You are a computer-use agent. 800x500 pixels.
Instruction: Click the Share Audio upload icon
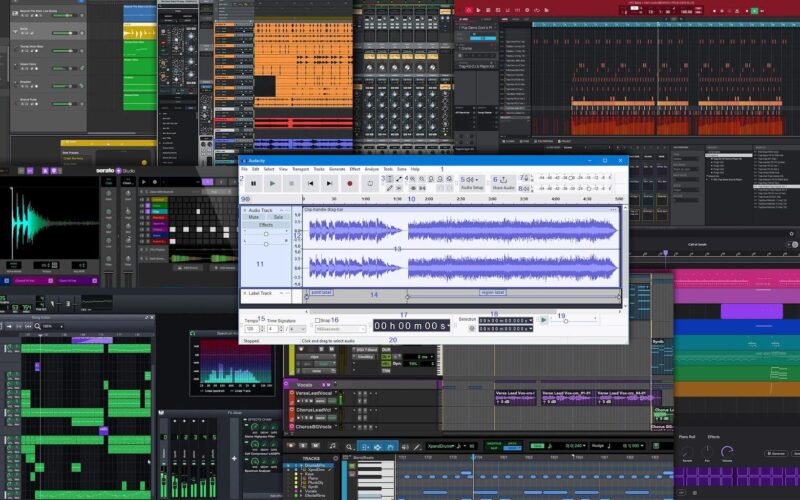503,181
